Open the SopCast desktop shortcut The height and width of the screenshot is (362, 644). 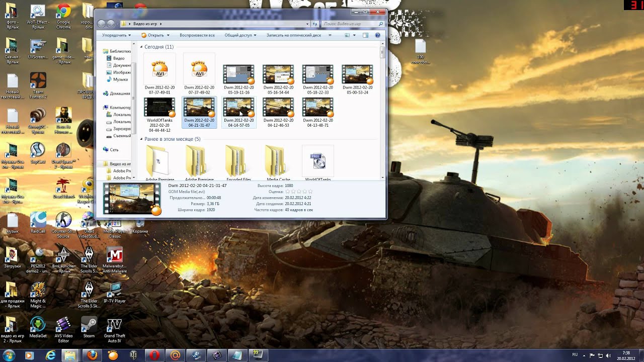(38, 154)
